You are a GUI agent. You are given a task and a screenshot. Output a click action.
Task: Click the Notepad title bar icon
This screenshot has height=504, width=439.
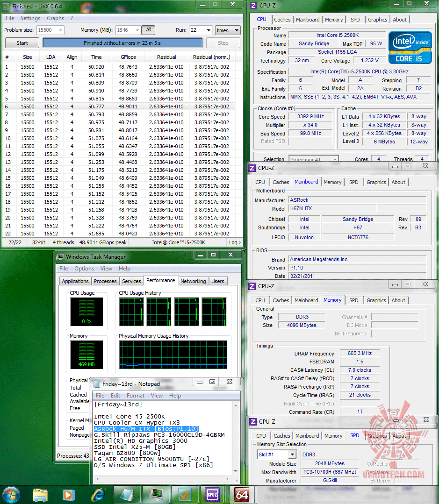pyautogui.click(x=96, y=384)
